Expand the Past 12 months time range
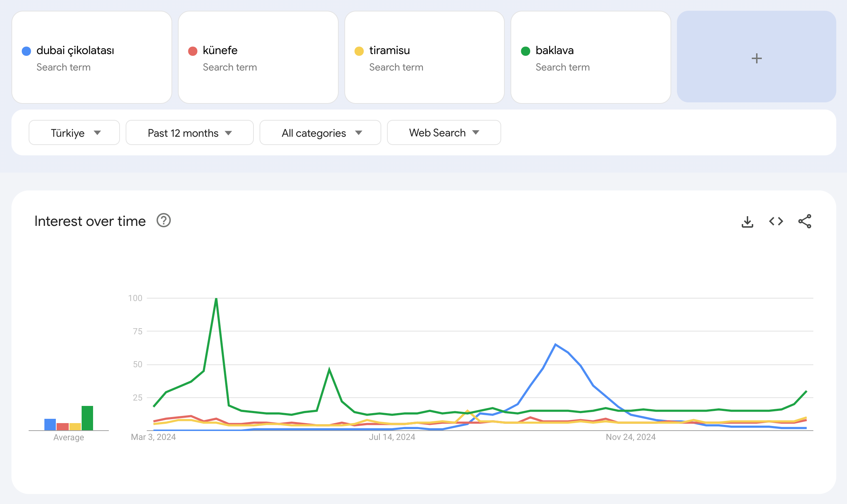847x504 pixels. pos(189,133)
